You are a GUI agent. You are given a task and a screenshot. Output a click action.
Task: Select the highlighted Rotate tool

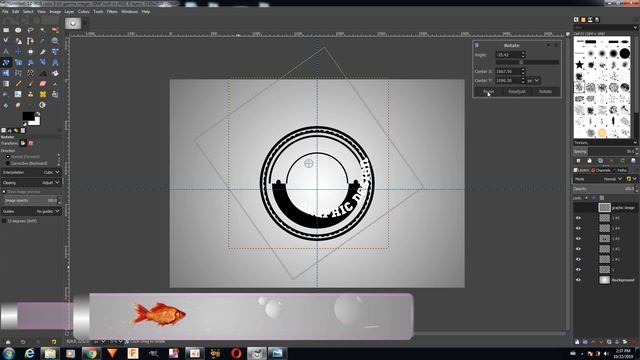(6, 62)
